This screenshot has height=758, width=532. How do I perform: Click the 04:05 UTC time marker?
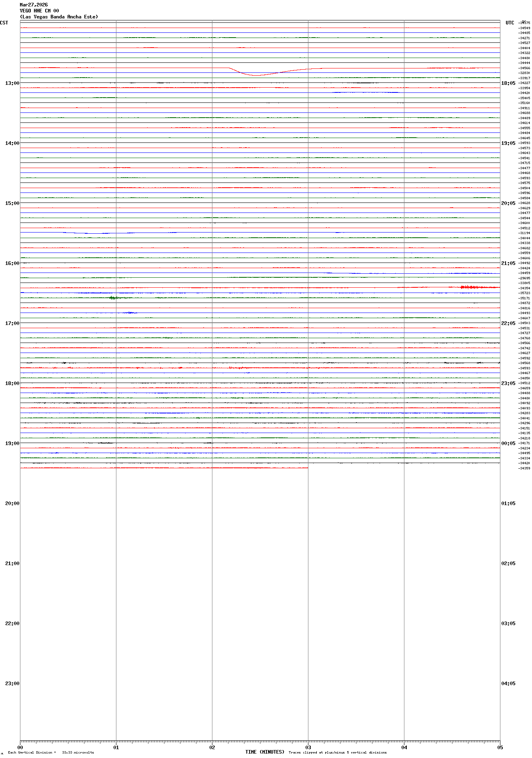click(508, 684)
